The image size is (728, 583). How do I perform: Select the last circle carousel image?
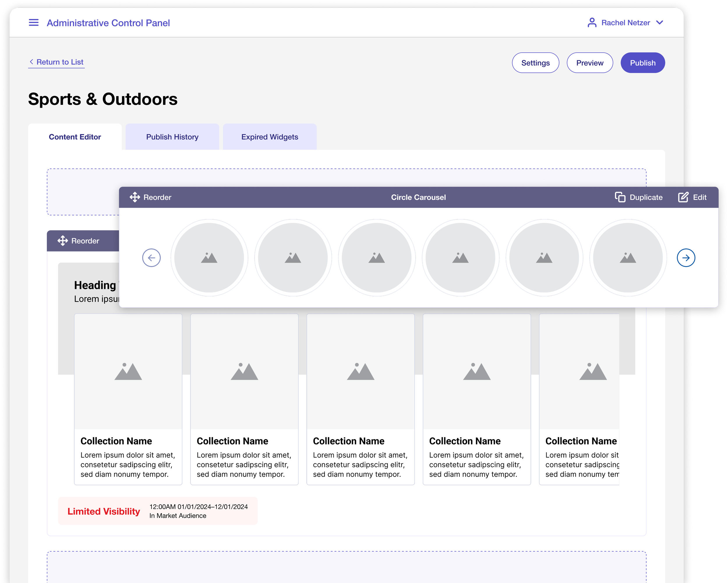click(x=628, y=258)
